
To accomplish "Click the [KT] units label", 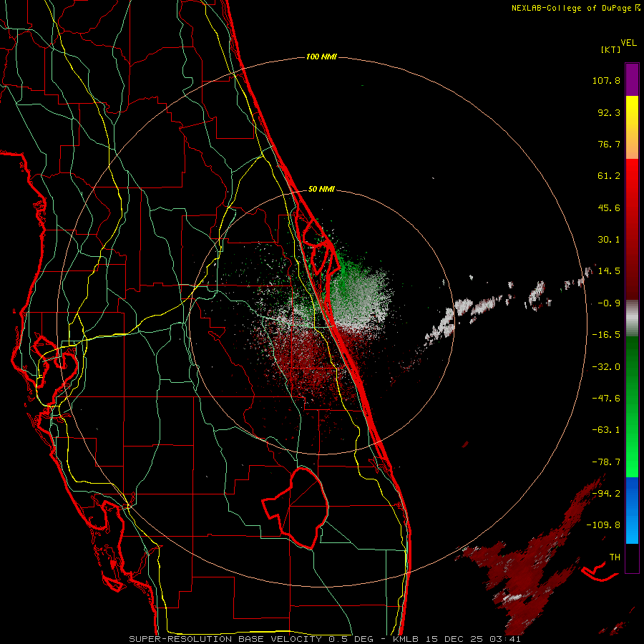I will pos(611,49).
